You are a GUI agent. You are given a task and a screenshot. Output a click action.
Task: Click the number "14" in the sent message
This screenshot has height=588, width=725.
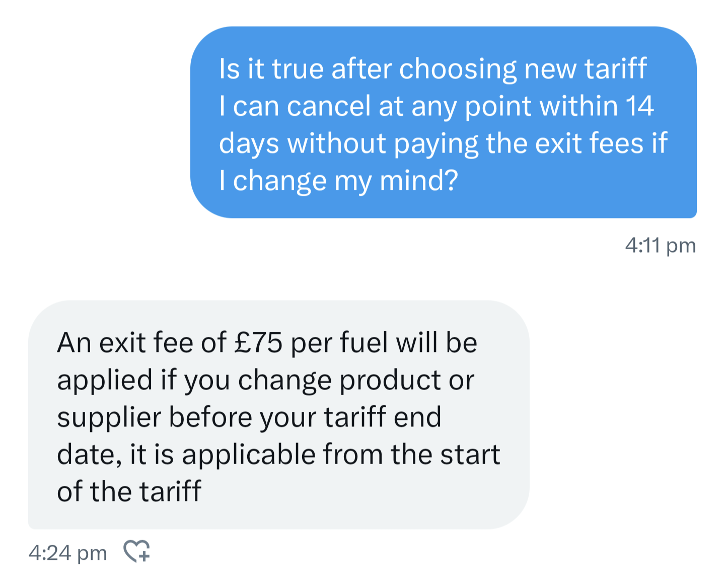[639, 106]
